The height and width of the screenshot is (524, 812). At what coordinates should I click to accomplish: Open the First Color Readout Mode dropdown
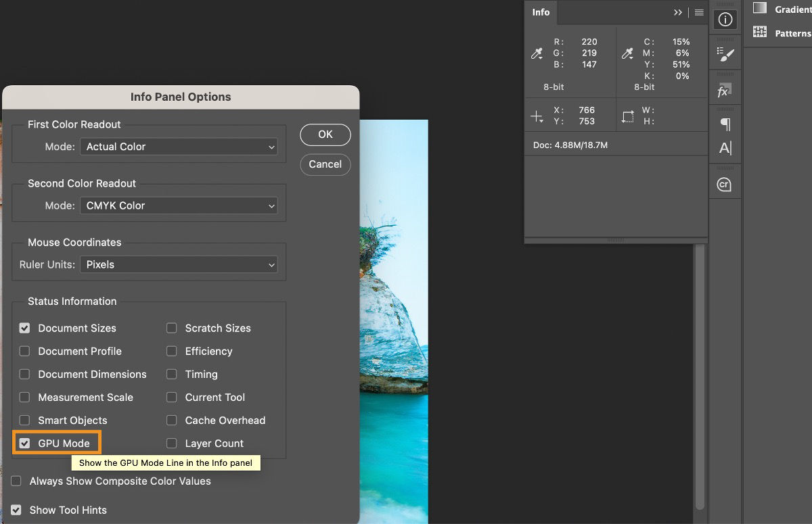(179, 147)
